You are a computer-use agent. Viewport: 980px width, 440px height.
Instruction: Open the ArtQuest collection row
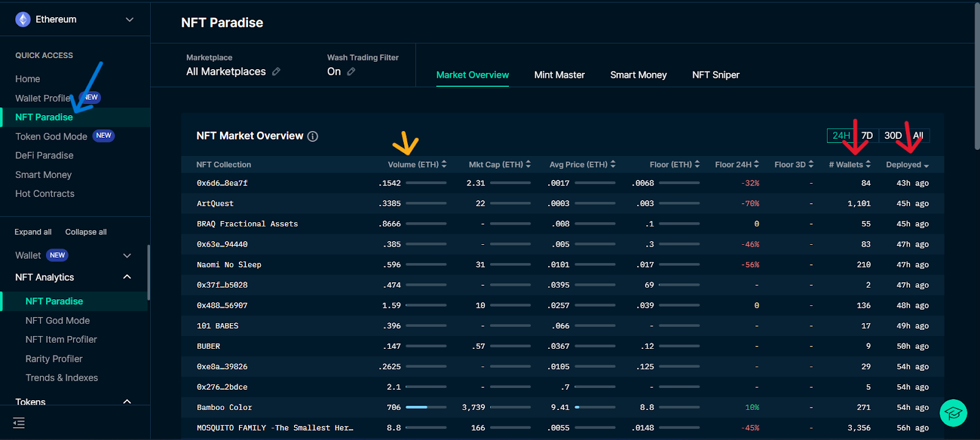click(562, 203)
